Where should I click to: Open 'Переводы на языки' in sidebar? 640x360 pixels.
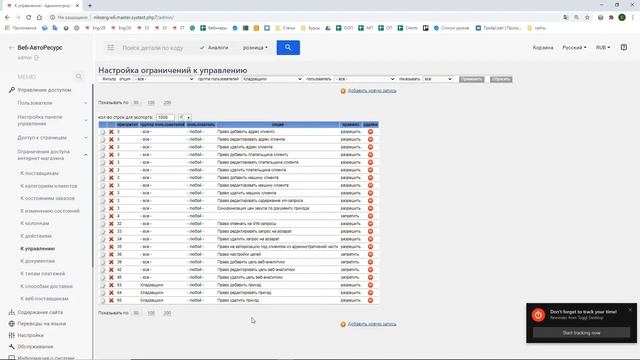point(41,324)
